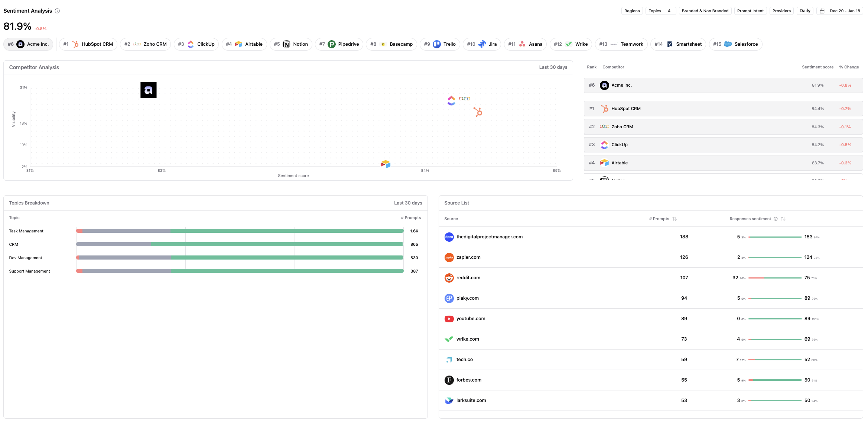Sort by Responses sentiment arrows icon
This screenshot has height=428, width=868.
[783, 219]
